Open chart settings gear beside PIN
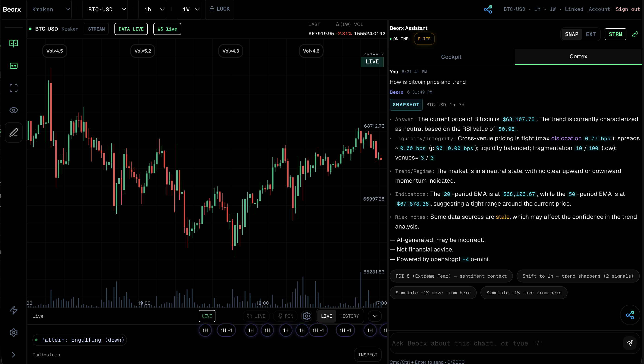Viewport: 644px width, 364px height. click(307, 316)
